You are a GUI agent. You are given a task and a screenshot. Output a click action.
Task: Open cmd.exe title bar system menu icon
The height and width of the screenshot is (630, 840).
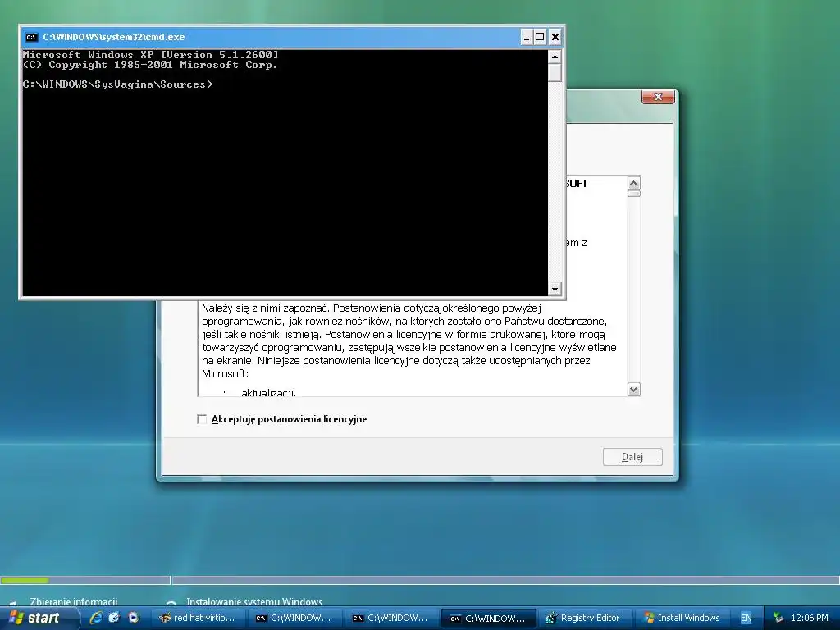tap(32, 37)
